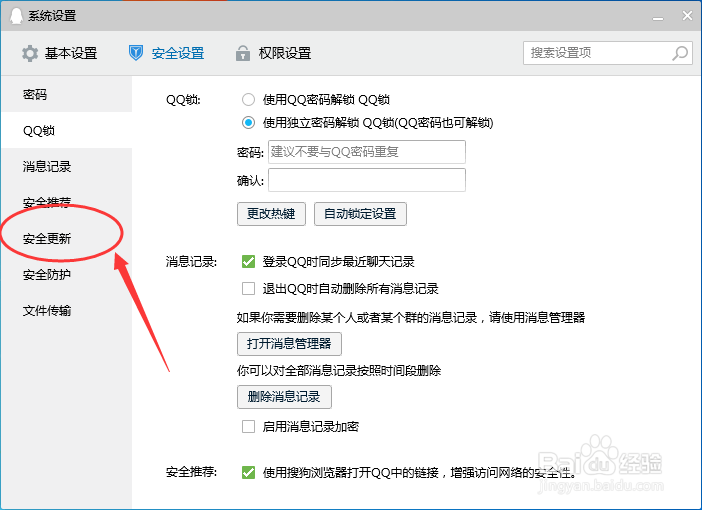This screenshot has height=510, width=702.
Task: Open 安全更新 in the sidebar
Action: coord(66,238)
